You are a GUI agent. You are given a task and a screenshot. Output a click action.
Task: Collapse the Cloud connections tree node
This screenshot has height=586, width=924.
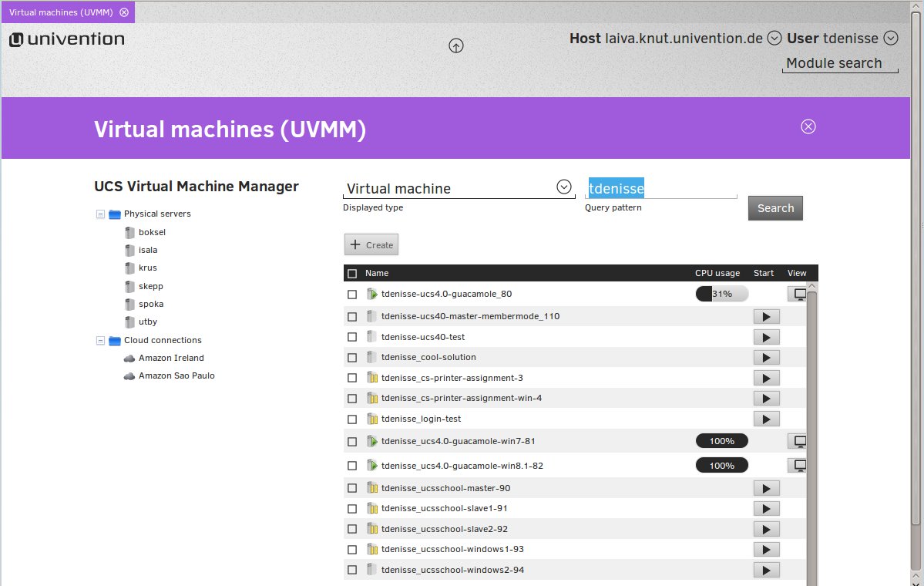tap(100, 340)
